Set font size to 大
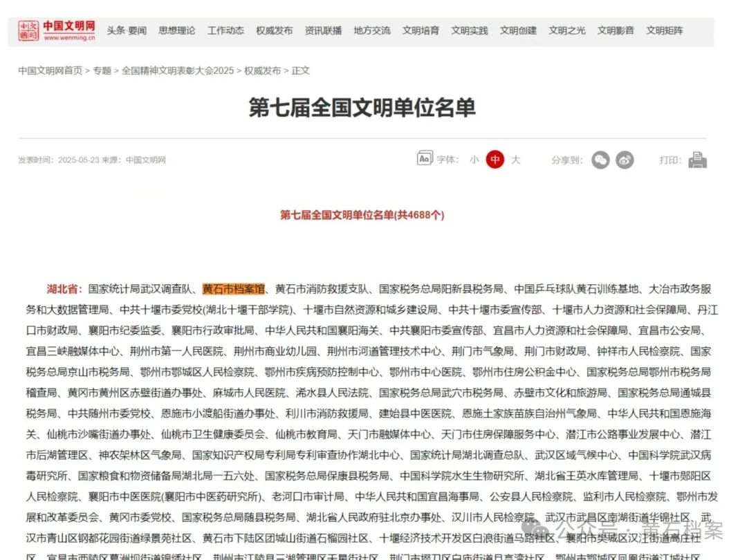Screen dimensions: 747x560 [x=515, y=160]
